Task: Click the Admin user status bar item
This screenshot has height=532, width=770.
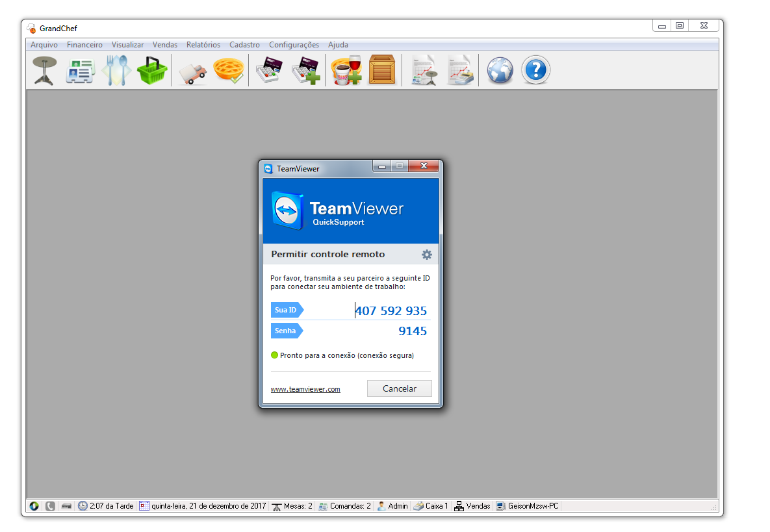Action: click(x=393, y=506)
